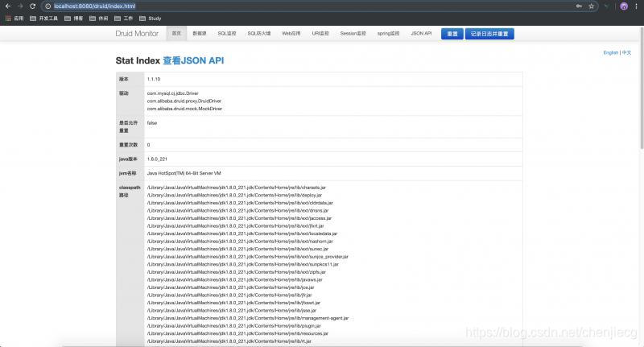644x347 pixels.
Task: Open the SQL监控 tab
Action: point(227,33)
